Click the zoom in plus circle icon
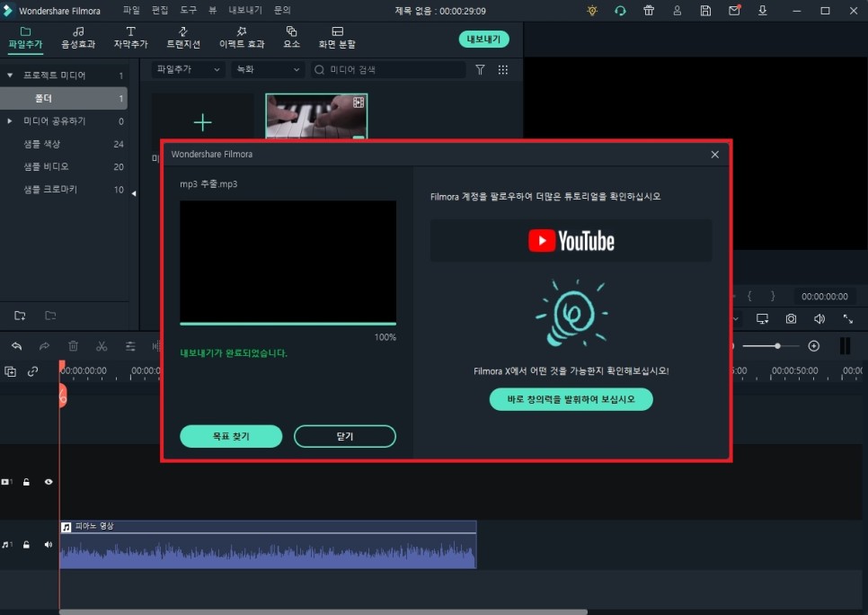The image size is (868, 615). point(814,346)
